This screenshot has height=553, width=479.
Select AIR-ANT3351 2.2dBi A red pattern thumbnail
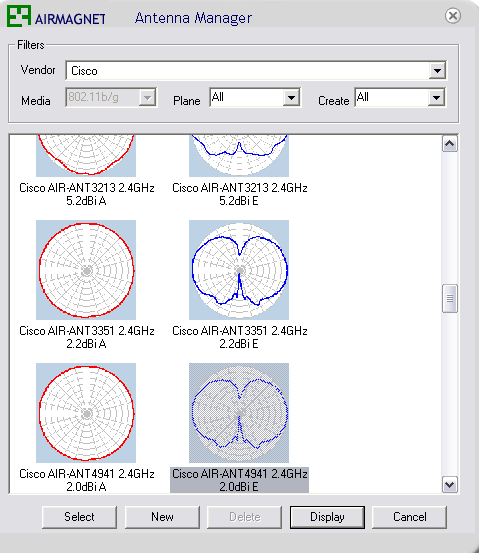[x=86, y=270]
